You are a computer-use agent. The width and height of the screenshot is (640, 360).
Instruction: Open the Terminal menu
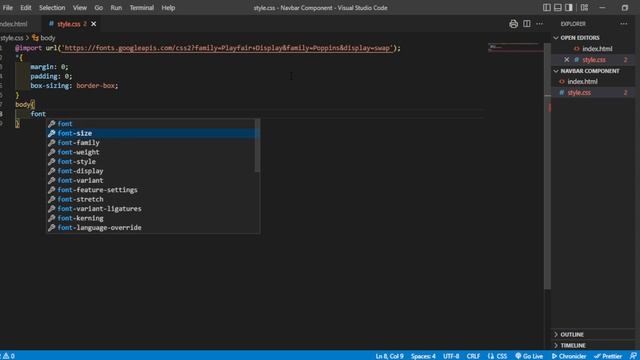point(142,8)
